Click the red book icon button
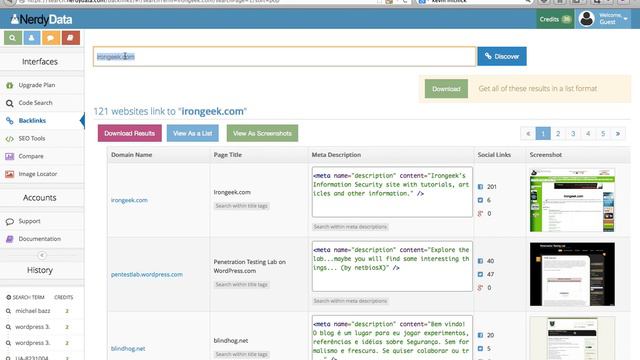 [71, 38]
